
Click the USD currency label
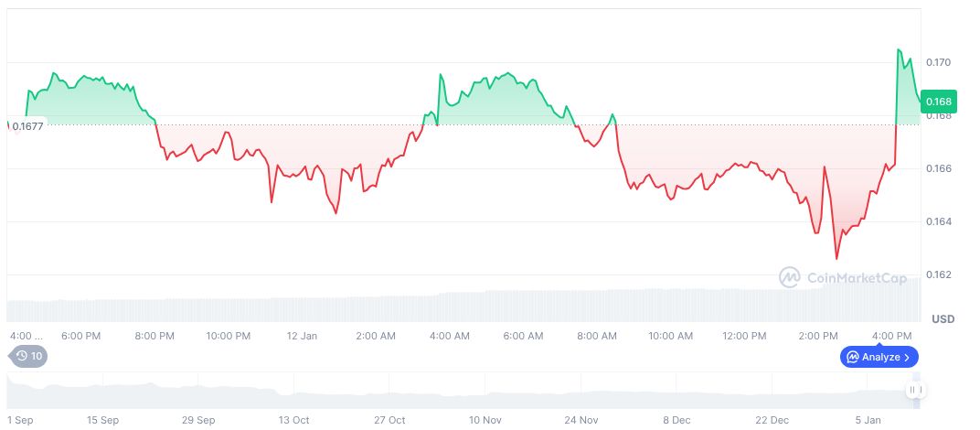[943, 319]
